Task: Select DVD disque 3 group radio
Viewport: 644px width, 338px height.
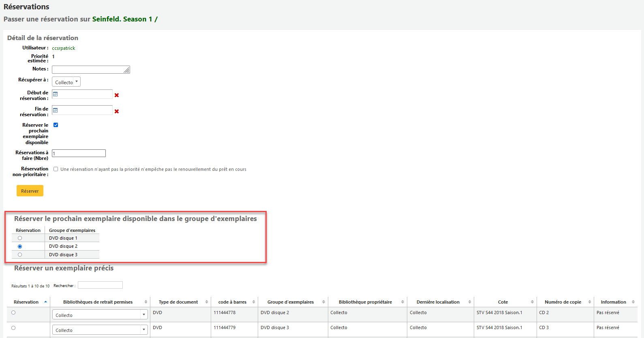Action: point(20,255)
